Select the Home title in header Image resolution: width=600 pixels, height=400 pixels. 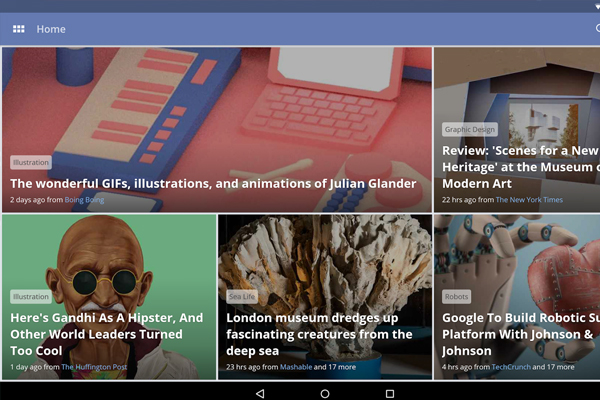[51, 29]
